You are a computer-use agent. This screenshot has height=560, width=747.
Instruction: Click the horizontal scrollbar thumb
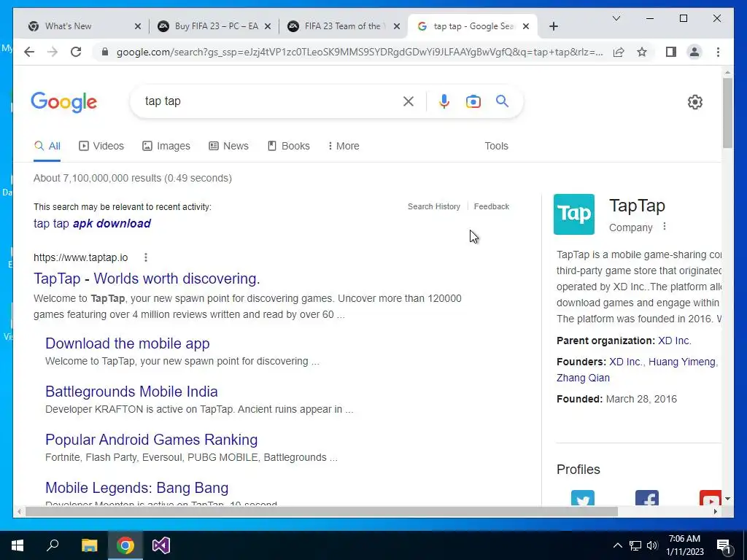(322, 512)
